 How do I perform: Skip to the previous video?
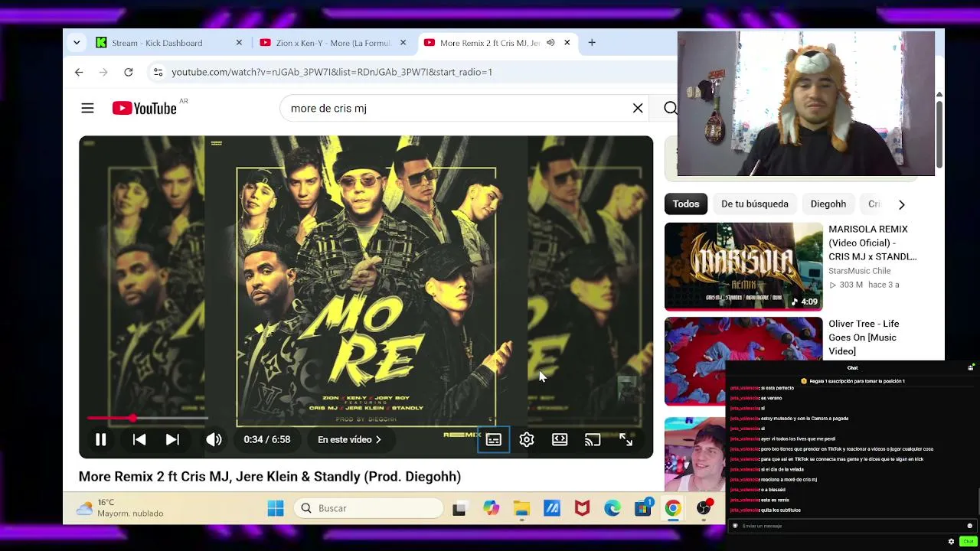coord(139,440)
